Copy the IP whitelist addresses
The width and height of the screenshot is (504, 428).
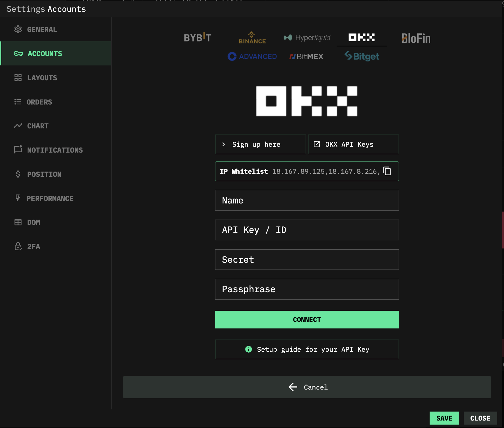tap(387, 171)
